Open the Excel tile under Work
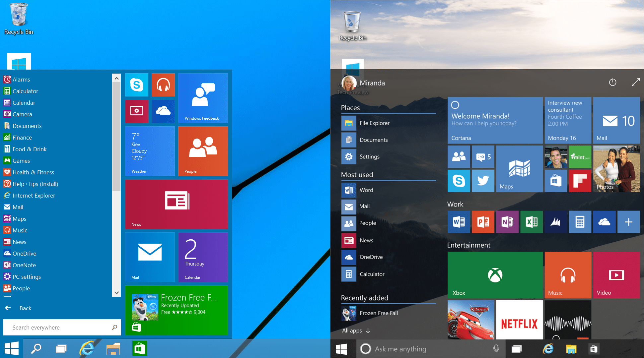 click(x=532, y=222)
